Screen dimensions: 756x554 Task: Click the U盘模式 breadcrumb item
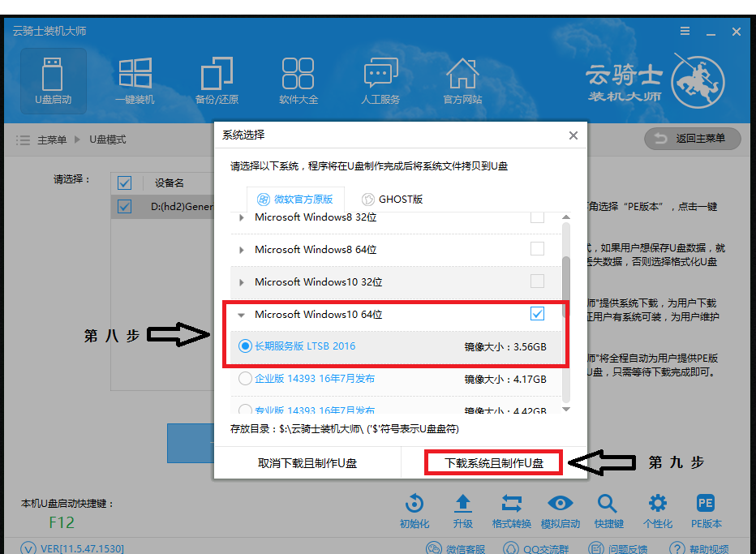[x=108, y=140]
